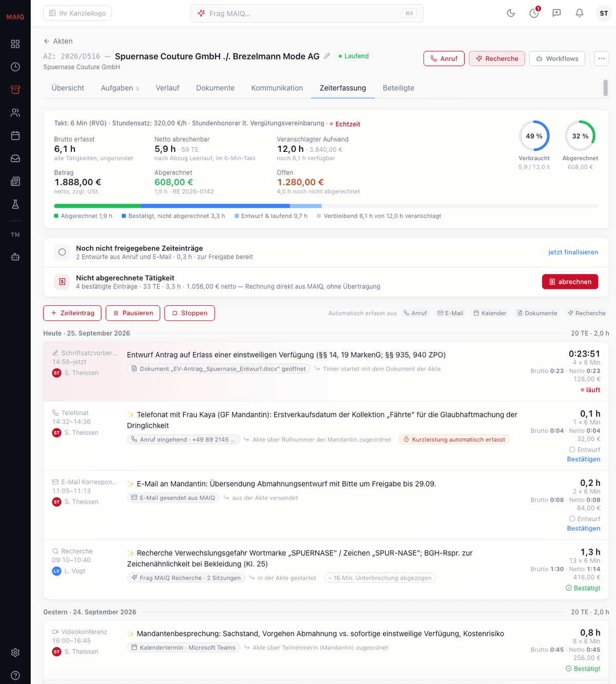Click the jetzt finalisieren link
Screen dimensions: 616x684
tap(573, 252)
